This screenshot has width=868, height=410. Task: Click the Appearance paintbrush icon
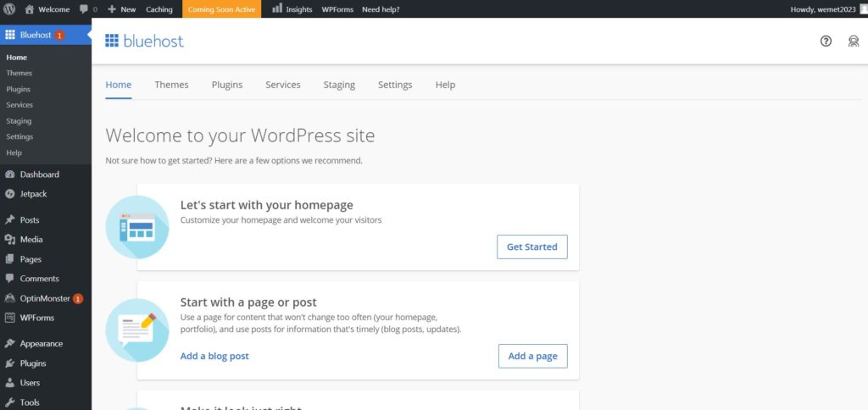click(9, 344)
